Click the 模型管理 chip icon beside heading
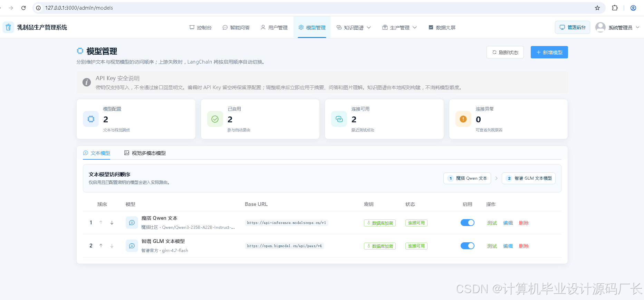Screen dimensions: 644x300 80,51
